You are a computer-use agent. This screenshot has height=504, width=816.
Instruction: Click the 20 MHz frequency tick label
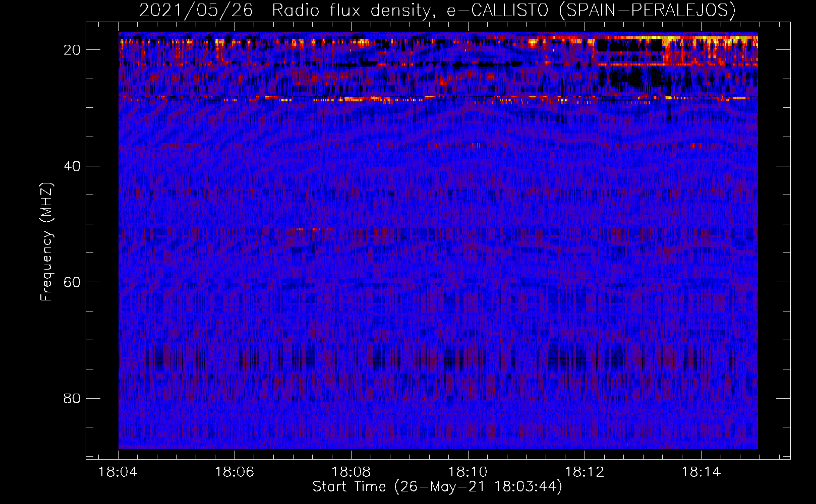pos(72,50)
